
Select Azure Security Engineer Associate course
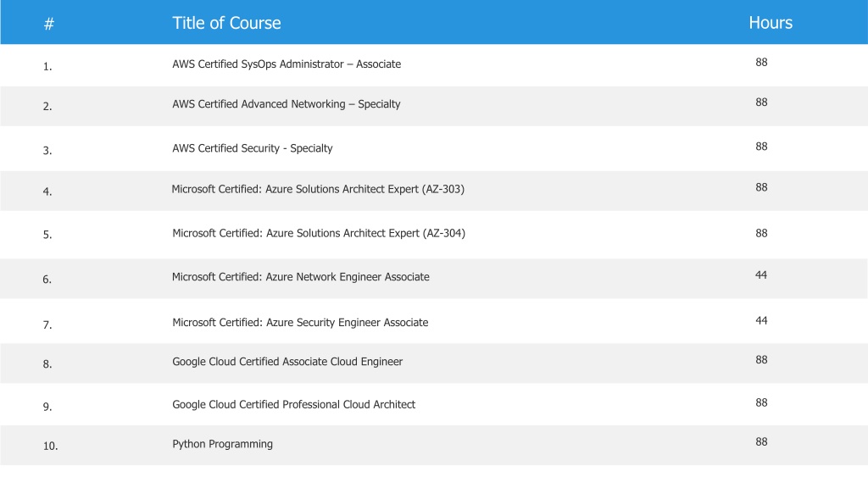click(x=300, y=323)
